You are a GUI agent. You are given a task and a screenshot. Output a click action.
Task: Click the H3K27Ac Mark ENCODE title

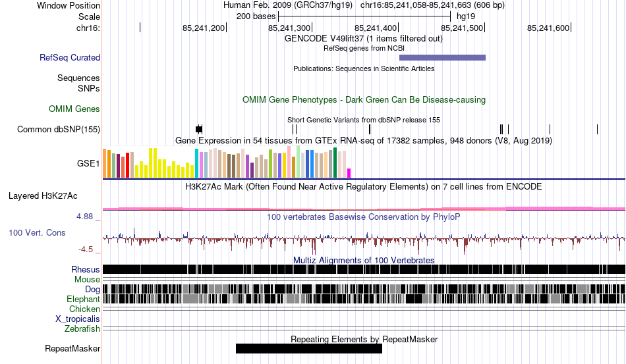point(363,186)
